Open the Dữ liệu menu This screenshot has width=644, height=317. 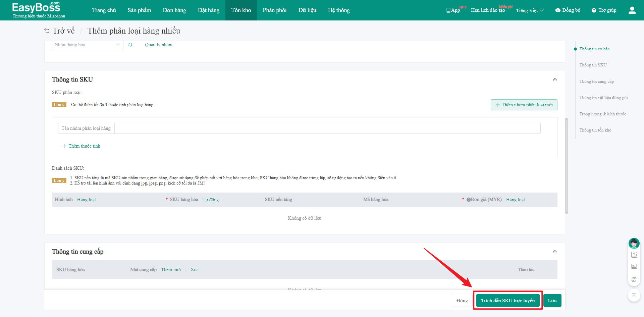click(x=307, y=10)
